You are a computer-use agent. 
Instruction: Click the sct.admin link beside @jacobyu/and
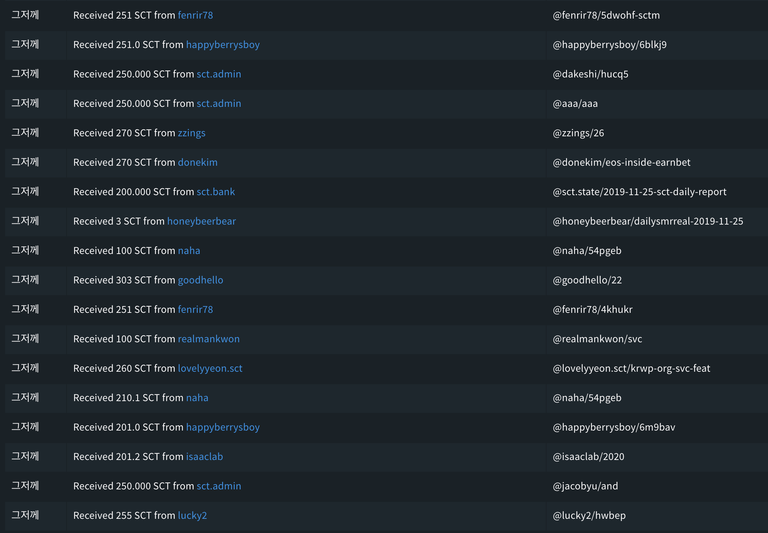click(218, 486)
